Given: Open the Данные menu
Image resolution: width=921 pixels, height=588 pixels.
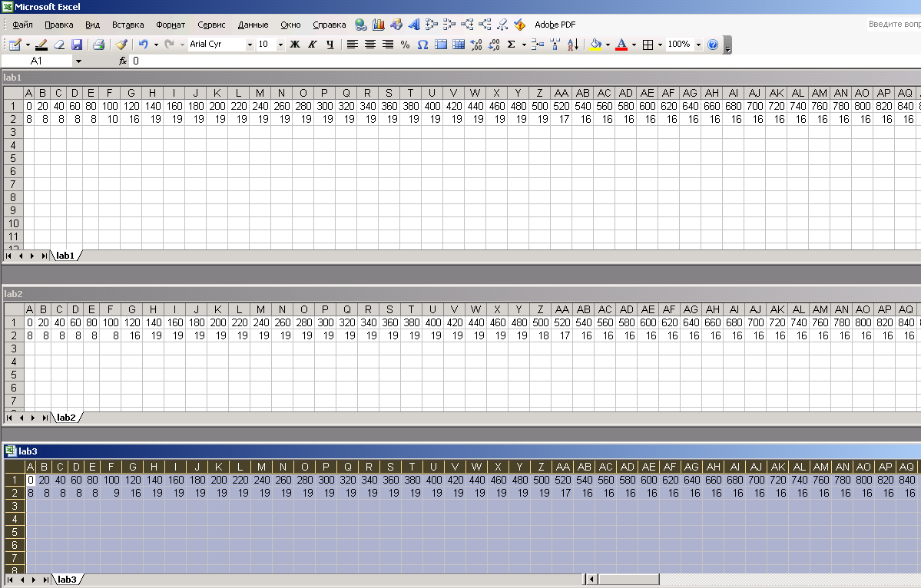Looking at the screenshot, I should [253, 25].
